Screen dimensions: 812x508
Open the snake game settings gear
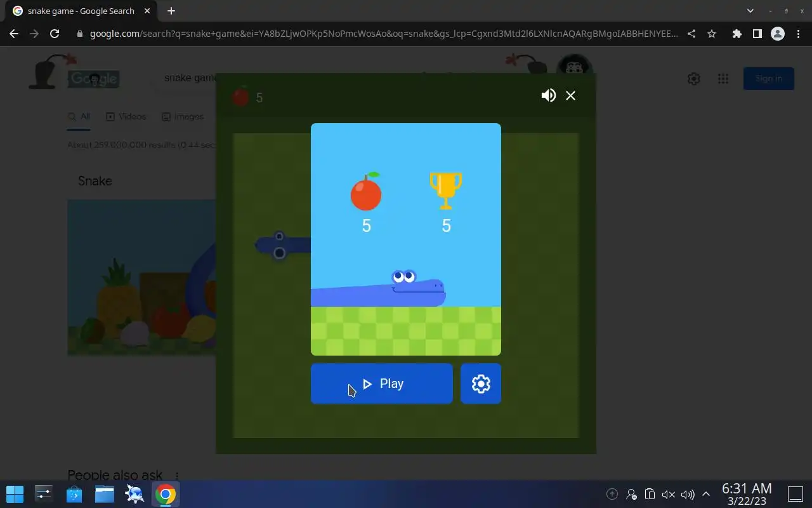(x=481, y=384)
